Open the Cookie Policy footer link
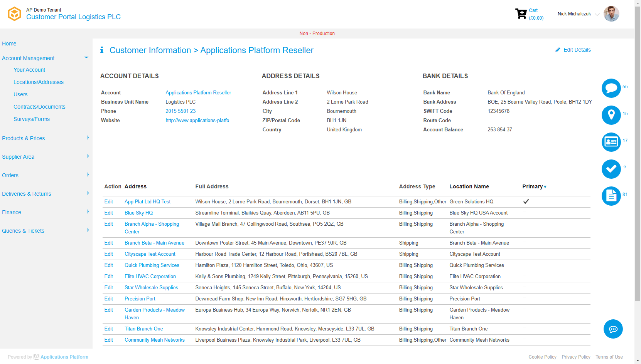Viewport: 641px width, 364px height. point(542,357)
